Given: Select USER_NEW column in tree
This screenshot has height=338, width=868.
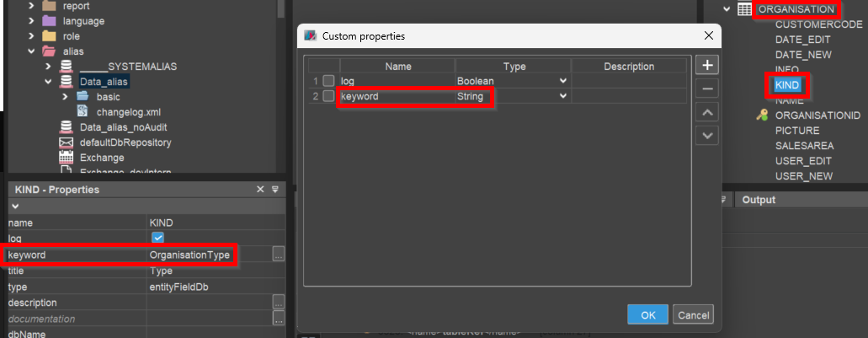Looking at the screenshot, I should click(804, 175).
